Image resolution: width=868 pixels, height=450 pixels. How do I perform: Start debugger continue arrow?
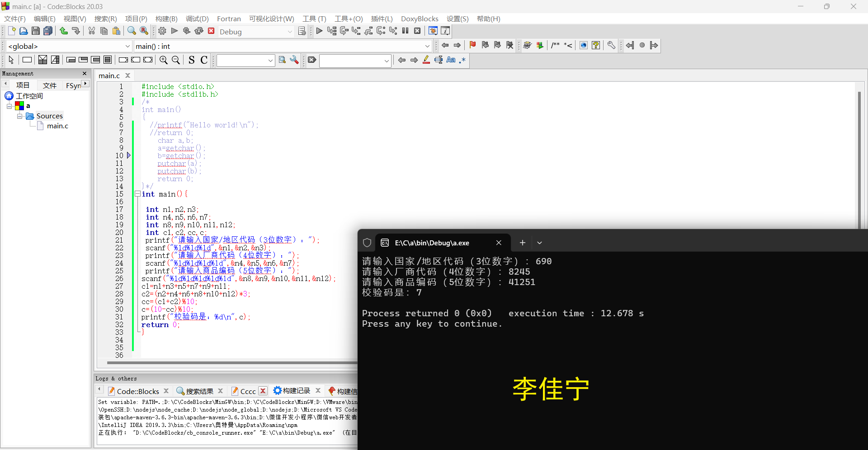coord(319,31)
